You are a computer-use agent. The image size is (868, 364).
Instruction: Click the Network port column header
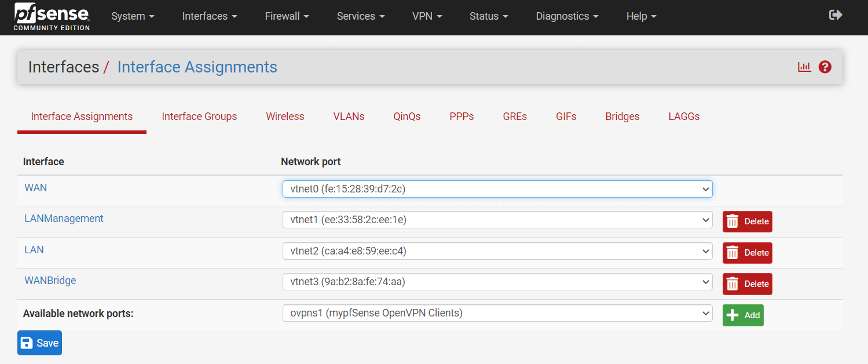click(311, 162)
